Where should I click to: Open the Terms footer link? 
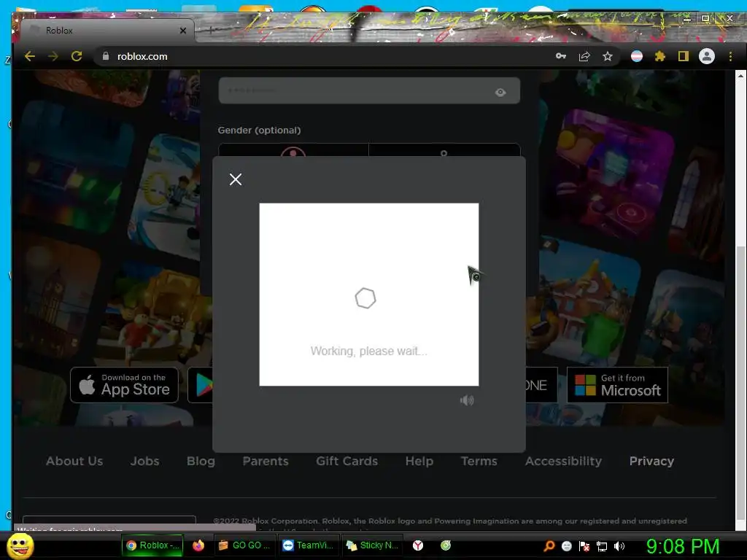(x=479, y=461)
